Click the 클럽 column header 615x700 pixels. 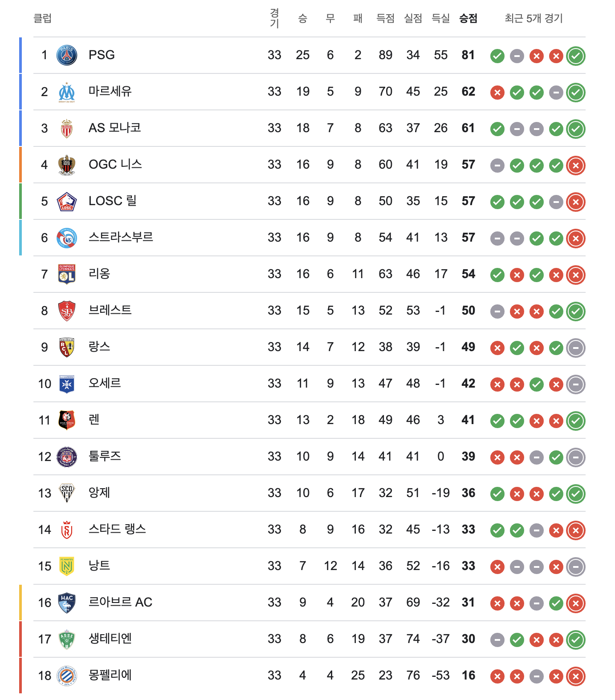click(x=43, y=18)
